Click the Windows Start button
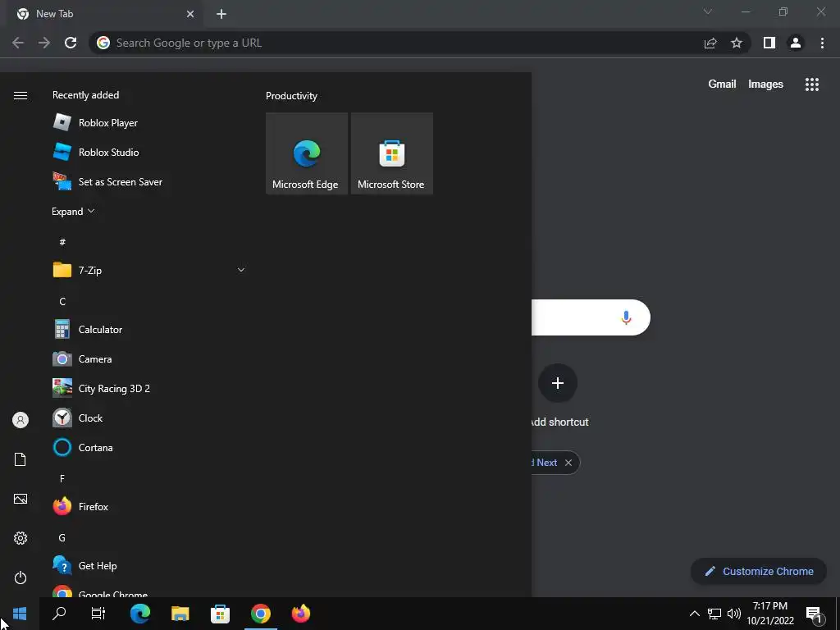Viewport: 840px width, 630px height. [20, 614]
